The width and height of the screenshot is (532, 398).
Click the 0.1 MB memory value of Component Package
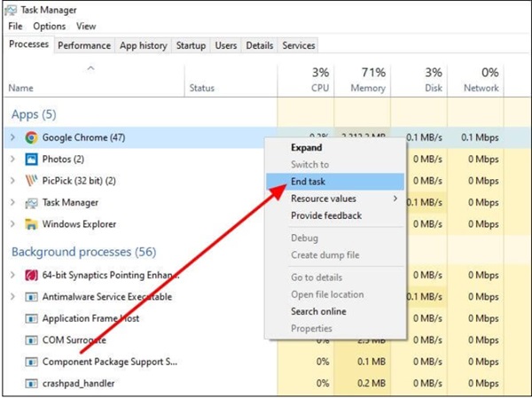pos(372,362)
